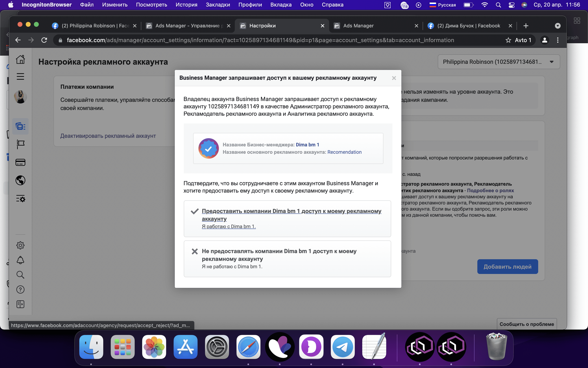Open the Philippina Robinson account dropdown
Image resolution: width=588 pixels, height=368 pixels.
click(x=499, y=62)
